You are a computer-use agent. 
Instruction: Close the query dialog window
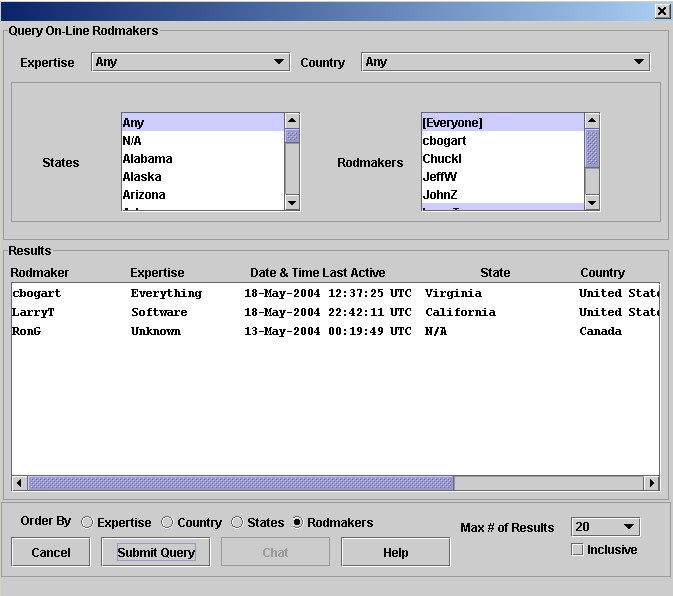[661, 11]
